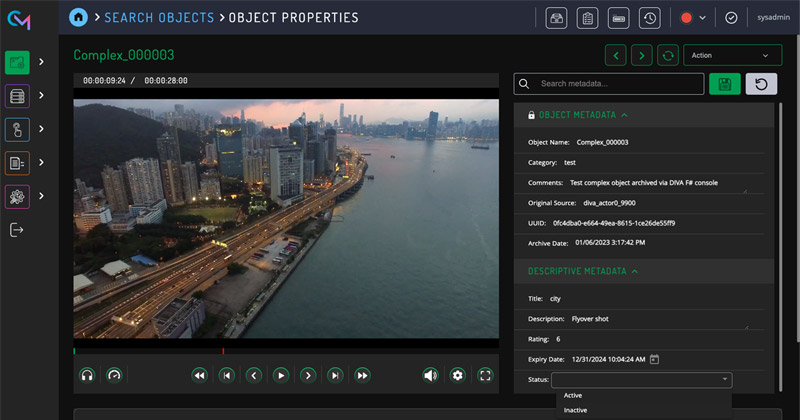
Task: Open the green objects sidebar icon
Action: point(17,63)
